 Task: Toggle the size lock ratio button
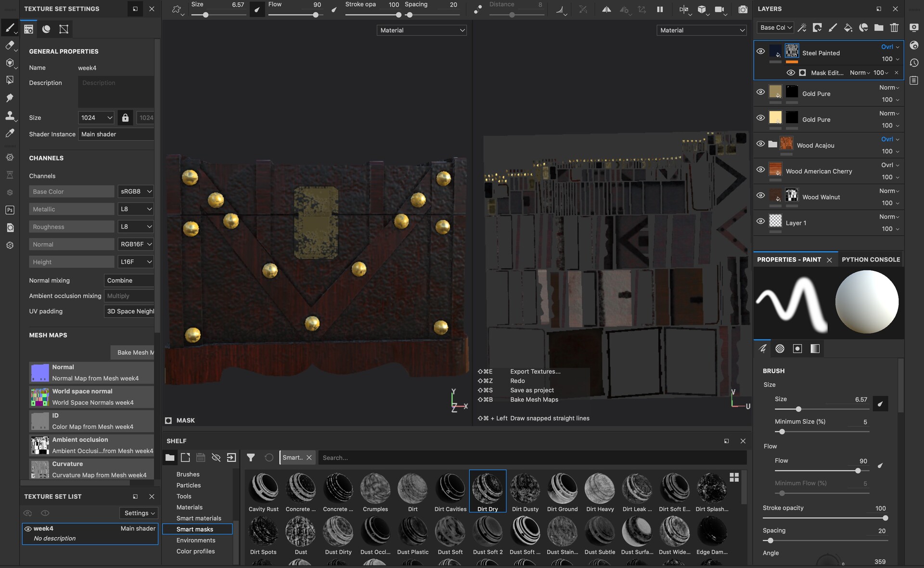click(x=125, y=118)
